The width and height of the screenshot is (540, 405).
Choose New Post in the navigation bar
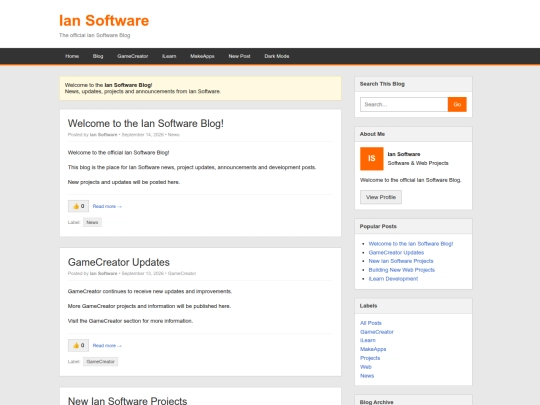click(x=239, y=56)
